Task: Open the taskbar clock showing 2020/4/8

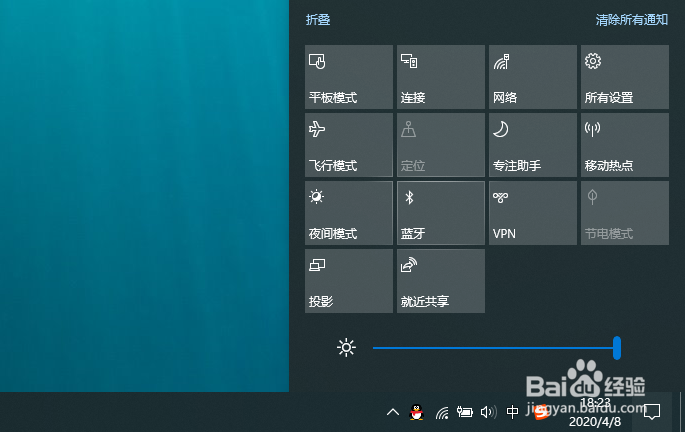Action: pos(595,412)
